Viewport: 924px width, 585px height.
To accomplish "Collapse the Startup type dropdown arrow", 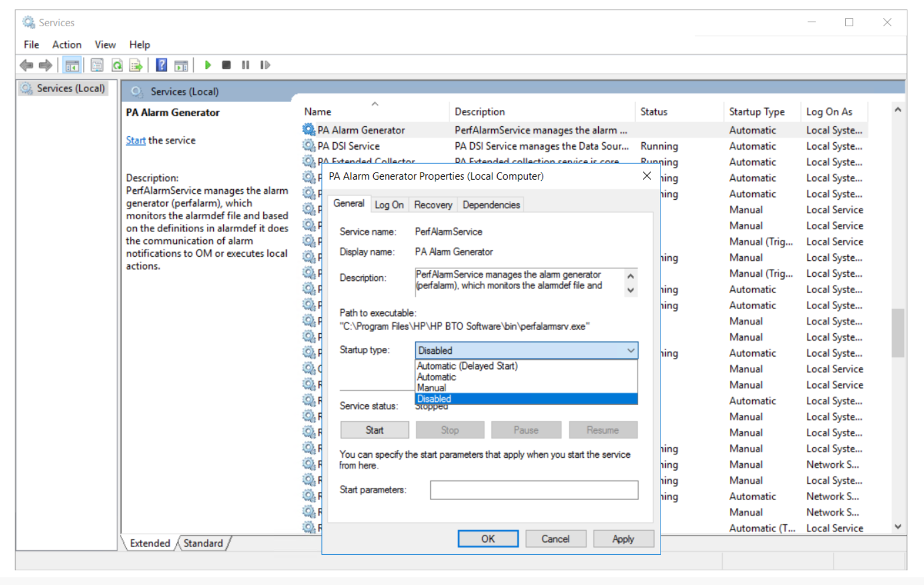I will click(631, 350).
